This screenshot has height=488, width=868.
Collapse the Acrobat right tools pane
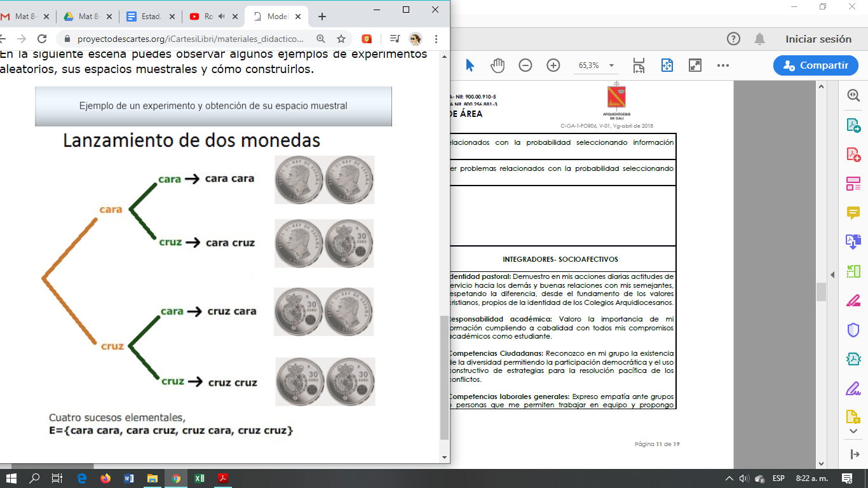click(853, 454)
